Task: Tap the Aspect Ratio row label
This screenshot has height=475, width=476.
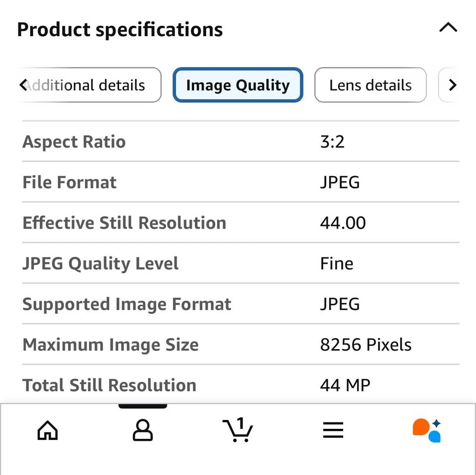Action: (74, 142)
